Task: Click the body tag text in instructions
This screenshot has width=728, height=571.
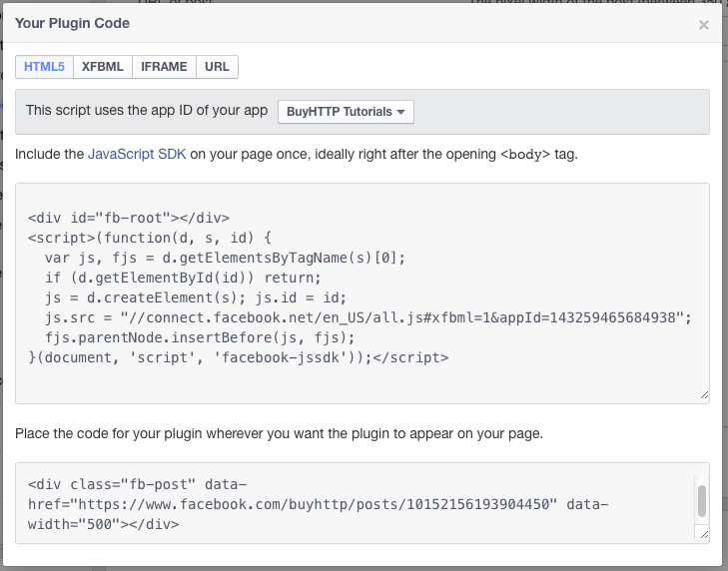Action: (x=524, y=155)
